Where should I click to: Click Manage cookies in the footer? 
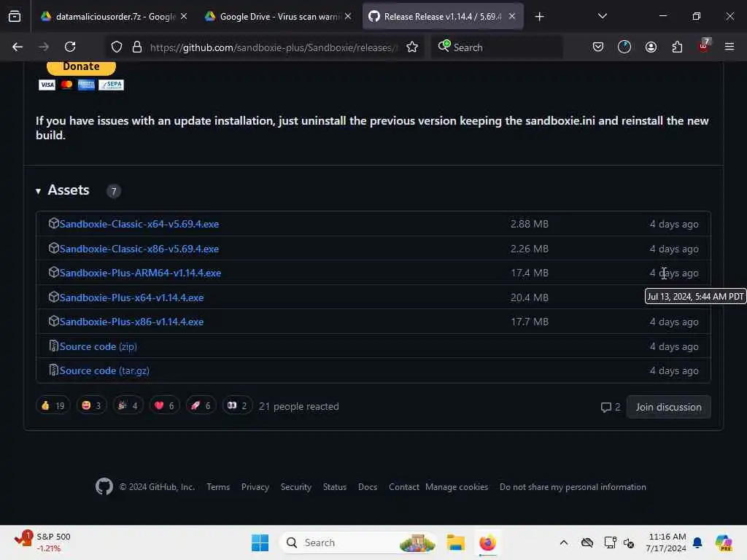pyautogui.click(x=457, y=487)
